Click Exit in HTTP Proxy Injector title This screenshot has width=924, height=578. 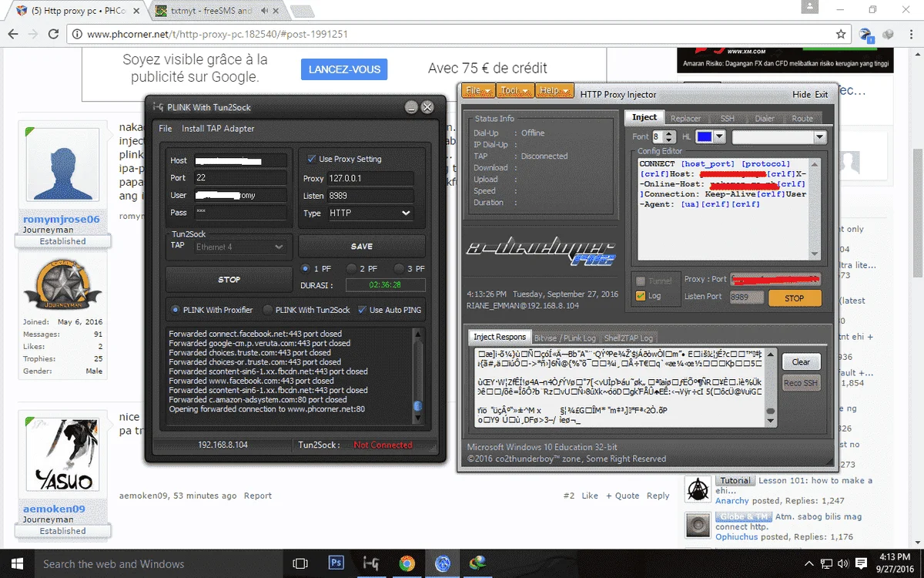click(x=822, y=94)
